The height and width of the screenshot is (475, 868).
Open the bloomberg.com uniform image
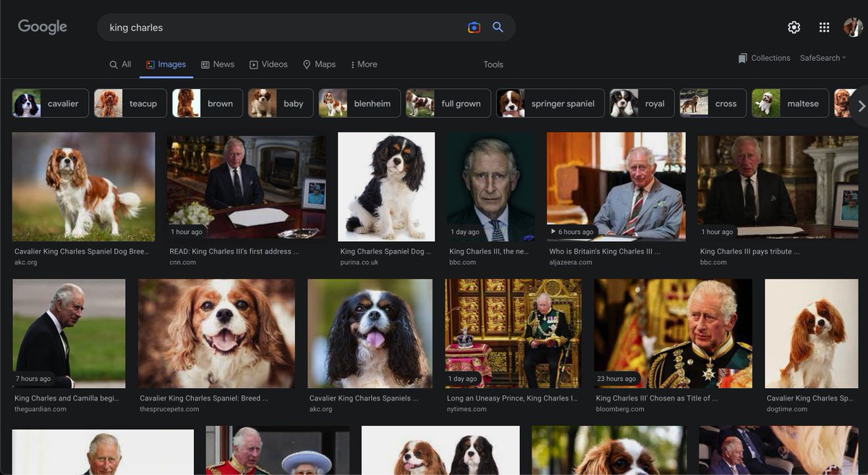pyautogui.click(x=673, y=334)
